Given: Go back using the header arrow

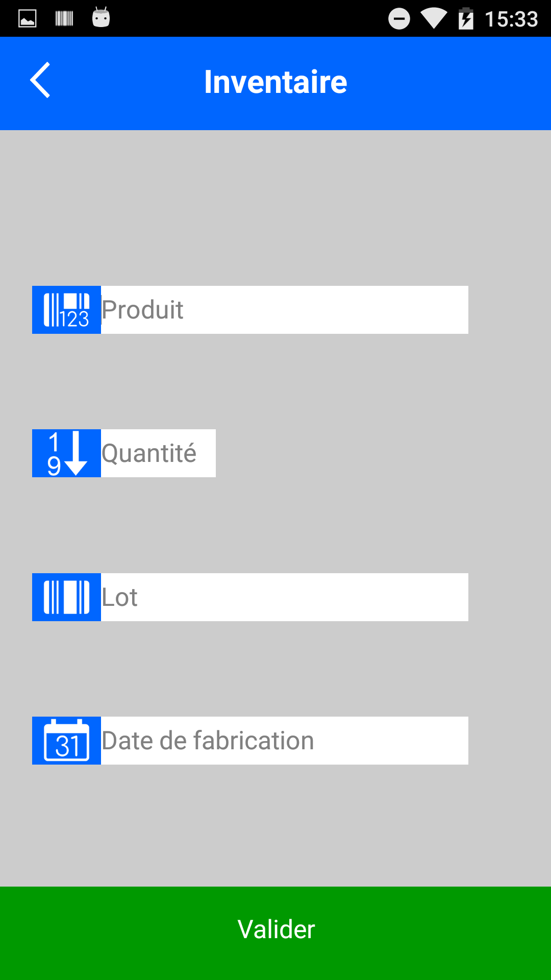Looking at the screenshot, I should 40,81.
